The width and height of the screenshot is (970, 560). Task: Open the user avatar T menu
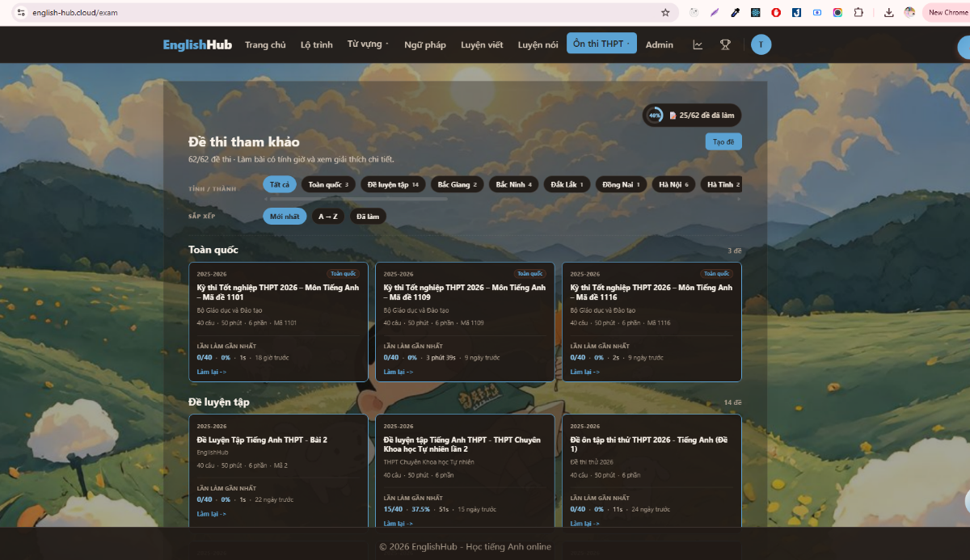pos(761,44)
